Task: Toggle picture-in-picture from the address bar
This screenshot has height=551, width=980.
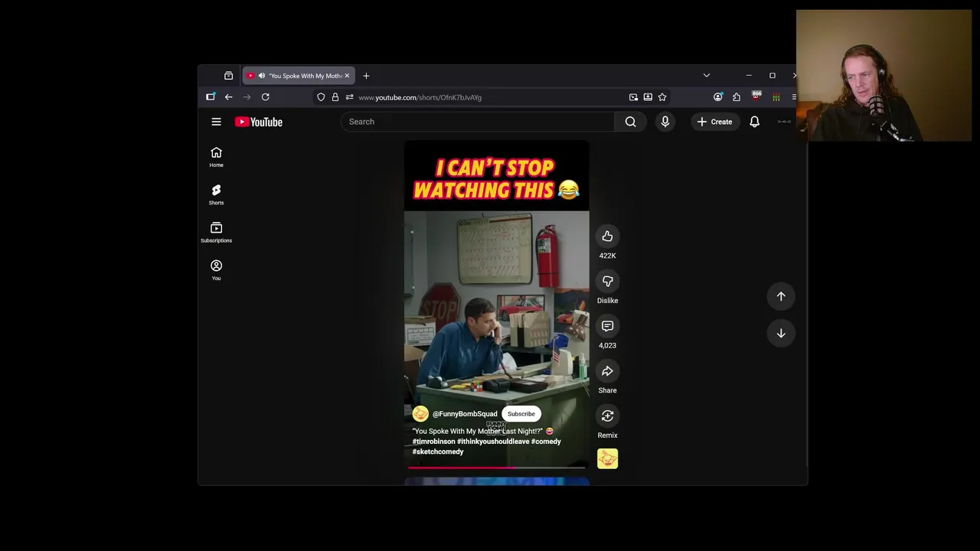Action: (633, 97)
